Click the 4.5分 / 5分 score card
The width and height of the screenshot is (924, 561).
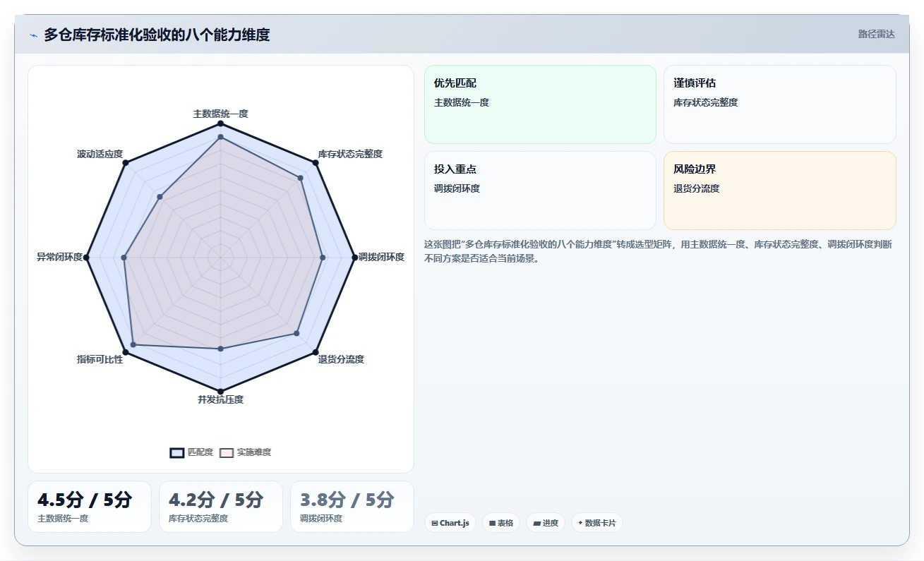[90, 507]
